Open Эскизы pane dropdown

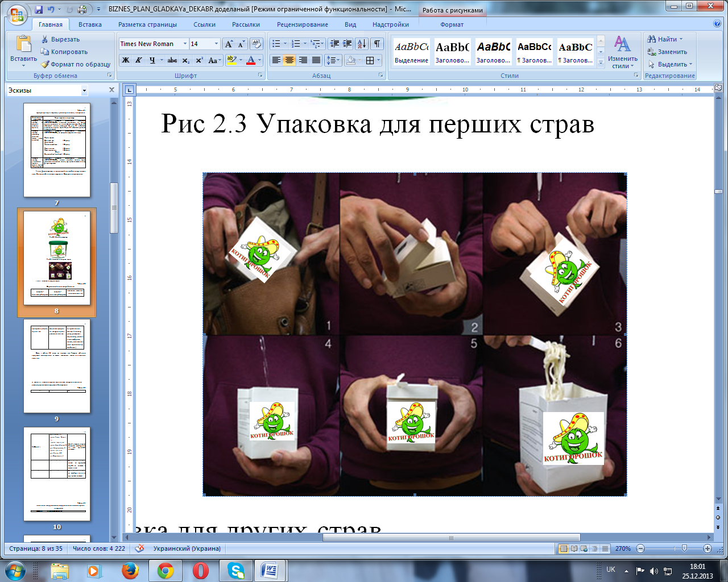(84, 90)
